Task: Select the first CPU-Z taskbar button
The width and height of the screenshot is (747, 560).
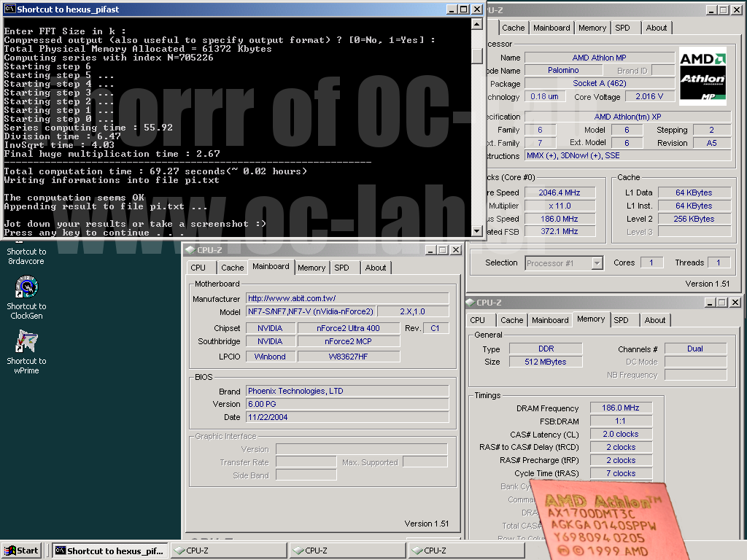Action: pos(229,551)
